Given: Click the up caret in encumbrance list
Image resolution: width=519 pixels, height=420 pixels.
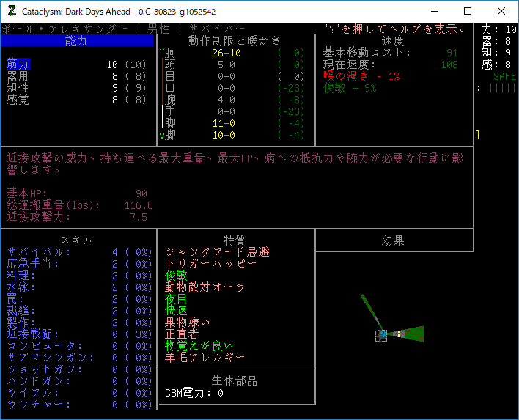Looking at the screenshot, I should 162,53.
